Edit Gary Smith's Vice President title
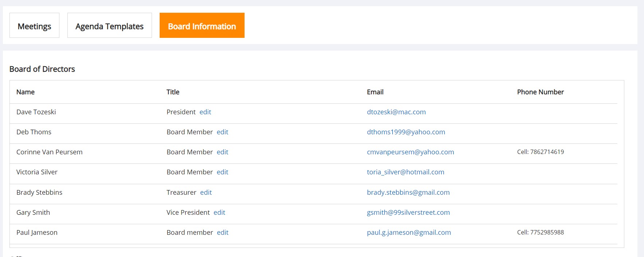This screenshot has width=644, height=257. tap(219, 213)
